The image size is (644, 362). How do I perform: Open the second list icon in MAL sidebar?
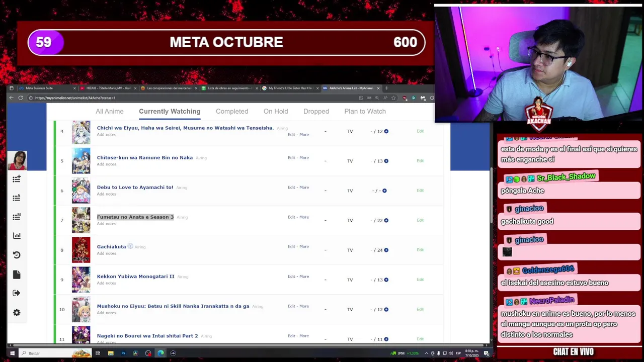[x=17, y=198]
